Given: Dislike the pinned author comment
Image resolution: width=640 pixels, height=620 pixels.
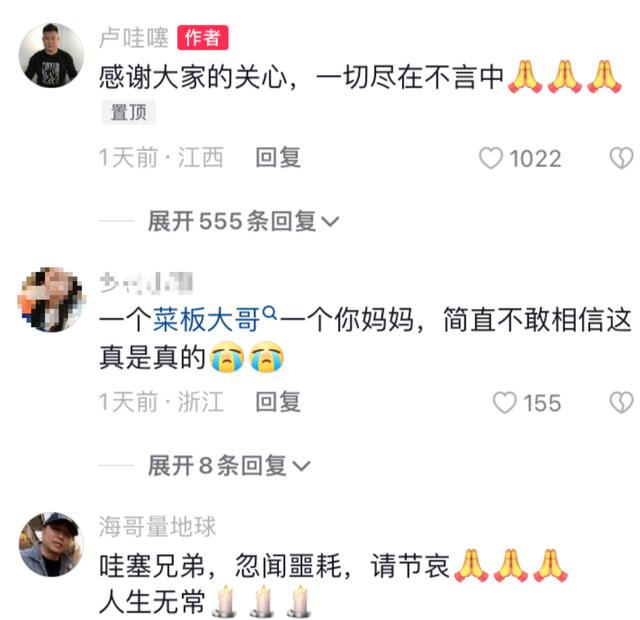Looking at the screenshot, I should click(x=621, y=158).
